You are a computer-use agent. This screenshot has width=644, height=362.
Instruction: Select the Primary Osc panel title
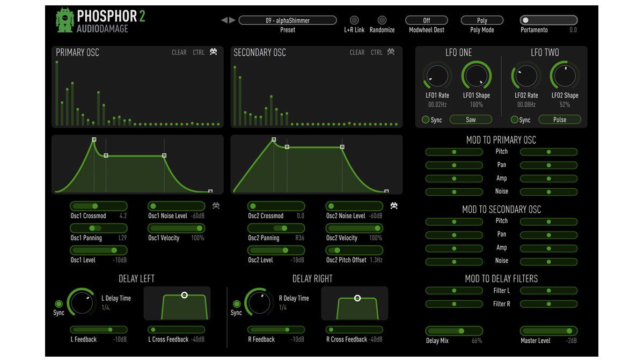[x=77, y=53]
